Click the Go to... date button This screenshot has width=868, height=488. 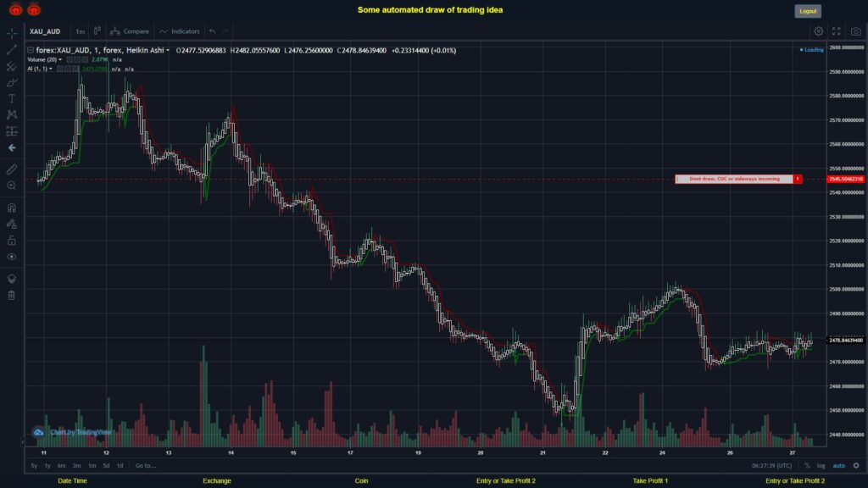point(146,466)
